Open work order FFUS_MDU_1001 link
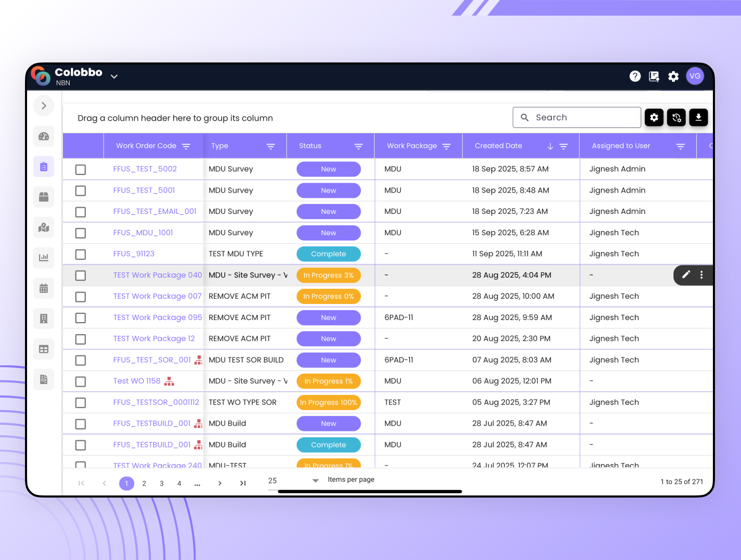Viewport: 741px width, 560px height. (x=143, y=233)
